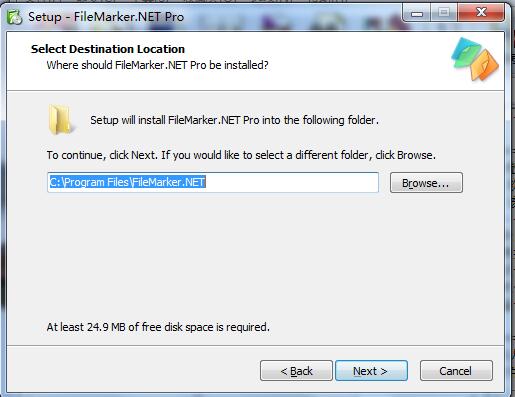Close the Setup wizard with the red X
Viewport: 515px width, 397px height.
coord(481,13)
